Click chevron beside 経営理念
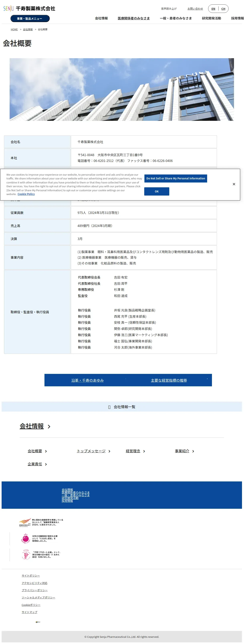The width and height of the screenshot is (246, 644). (144, 452)
